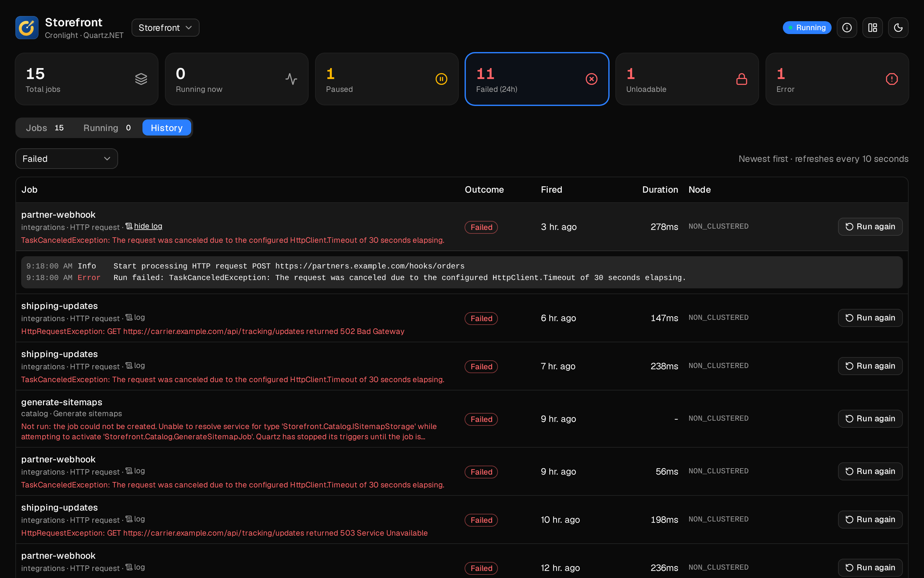Click the Failed (24h) x-circle icon
This screenshot has height=578, width=924.
point(591,79)
